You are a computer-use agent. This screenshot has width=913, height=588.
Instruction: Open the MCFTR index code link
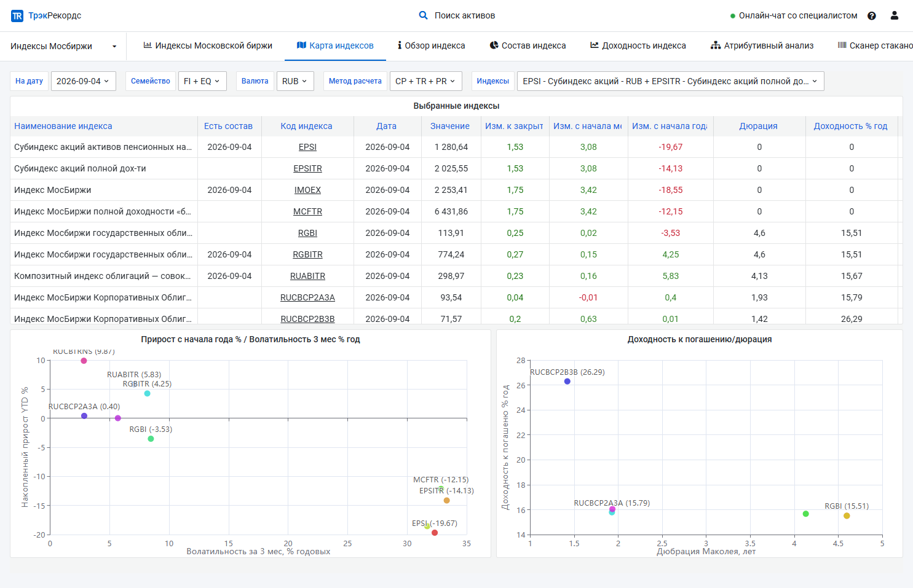tap(307, 211)
